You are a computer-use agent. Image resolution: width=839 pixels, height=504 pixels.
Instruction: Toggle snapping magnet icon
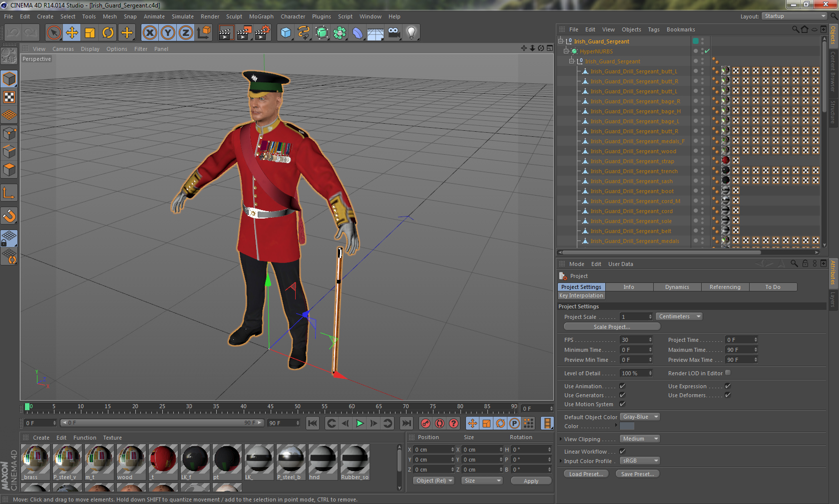9,216
